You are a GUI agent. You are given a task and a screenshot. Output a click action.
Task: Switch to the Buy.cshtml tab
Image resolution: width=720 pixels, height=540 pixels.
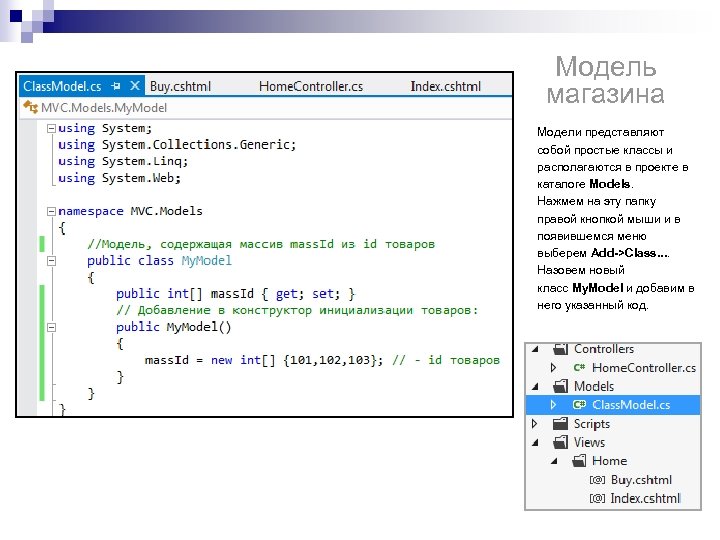tap(180, 86)
